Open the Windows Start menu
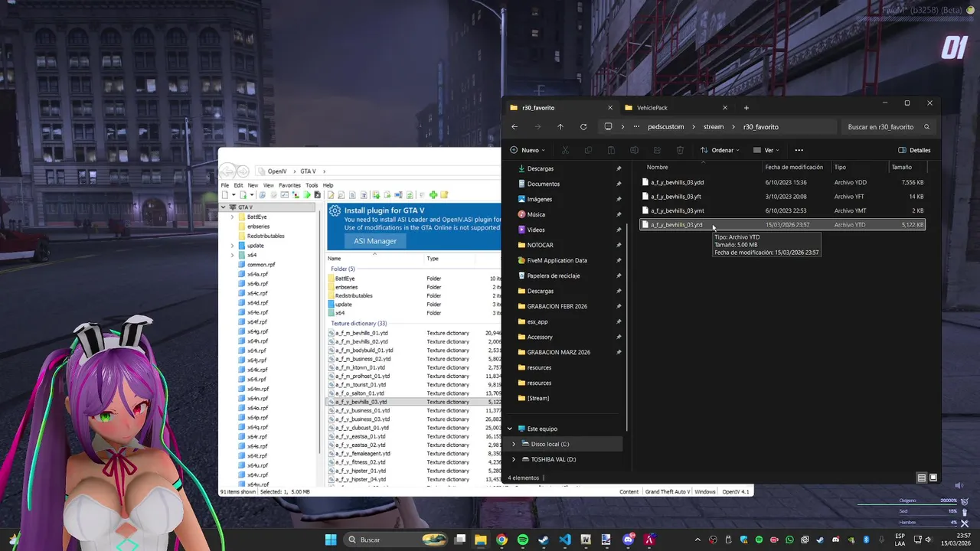Screen dimensions: 980x551 (x=331, y=540)
